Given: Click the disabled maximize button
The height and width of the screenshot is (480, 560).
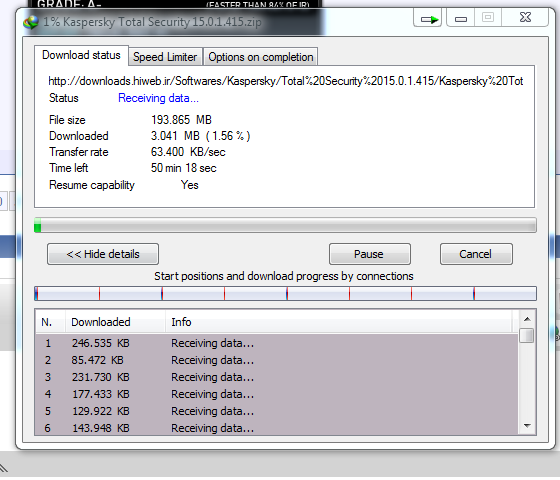Looking at the screenshot, I should 488,18.
